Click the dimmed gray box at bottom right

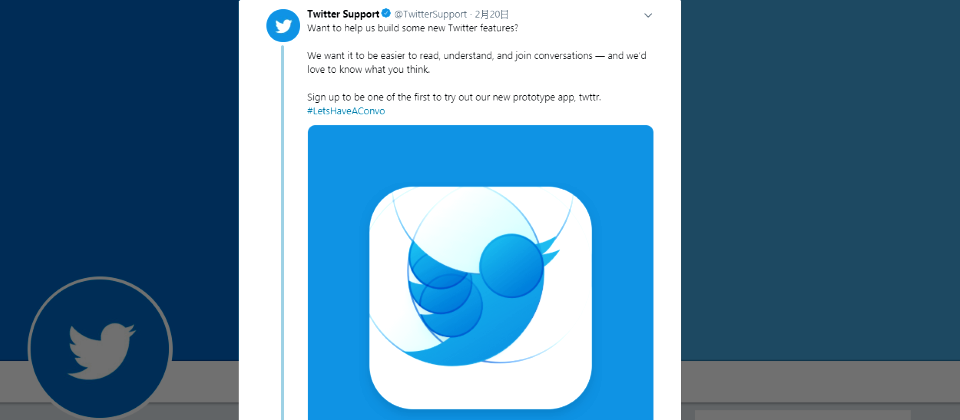(x=802, y=415)
